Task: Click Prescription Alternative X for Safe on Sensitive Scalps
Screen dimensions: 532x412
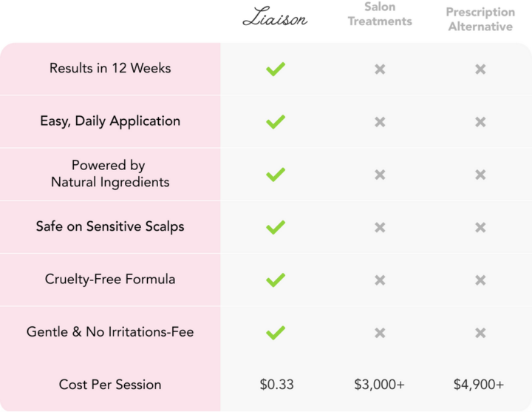Action: click(480, 227)
